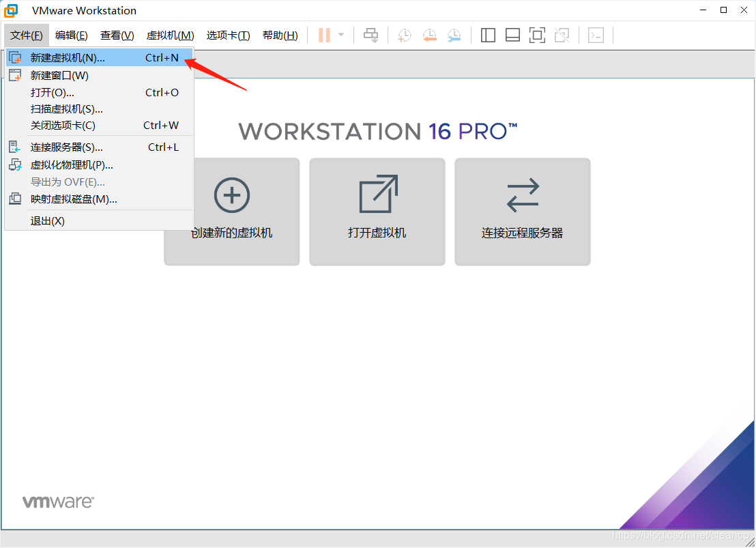Open the 编辑(E) menu
This screenshot has width=756, height=548.
(x=72, y=35)
